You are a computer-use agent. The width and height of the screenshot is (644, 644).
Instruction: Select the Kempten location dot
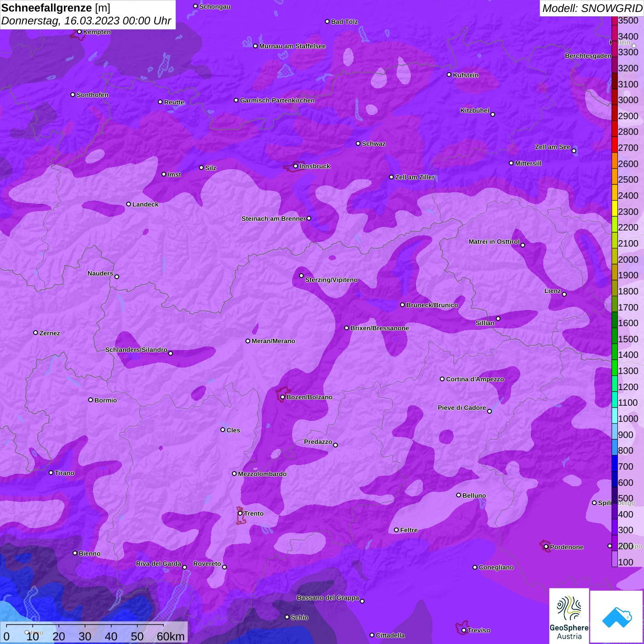80,32
